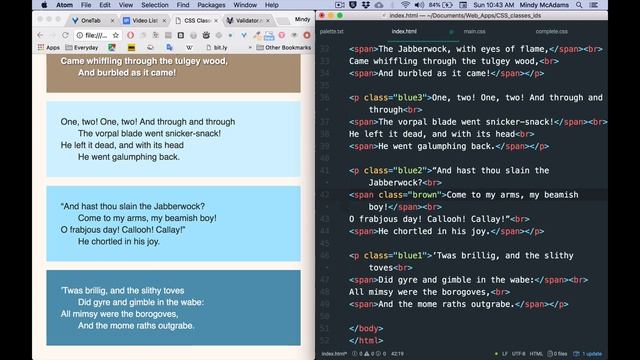Viewport: 640px width, 360px height.
Task: Click the screen recorder menu bar icon
Action: click(x=340, y=5)
